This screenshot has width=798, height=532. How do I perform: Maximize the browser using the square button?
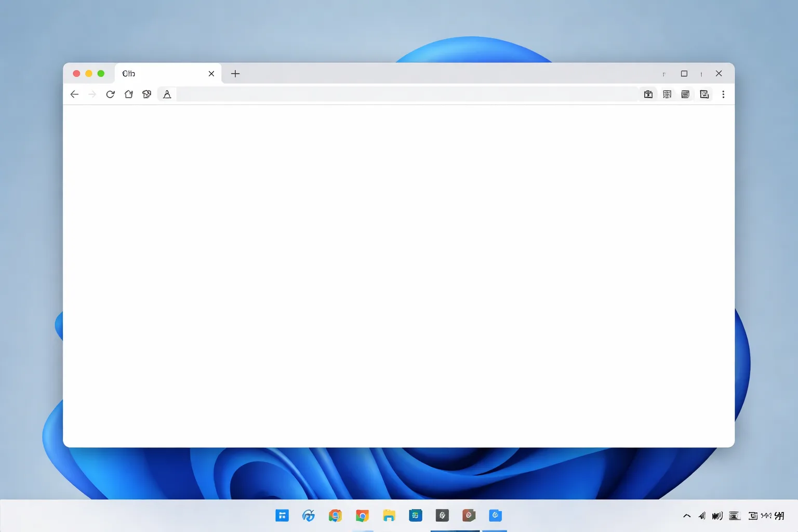(684, 73)
